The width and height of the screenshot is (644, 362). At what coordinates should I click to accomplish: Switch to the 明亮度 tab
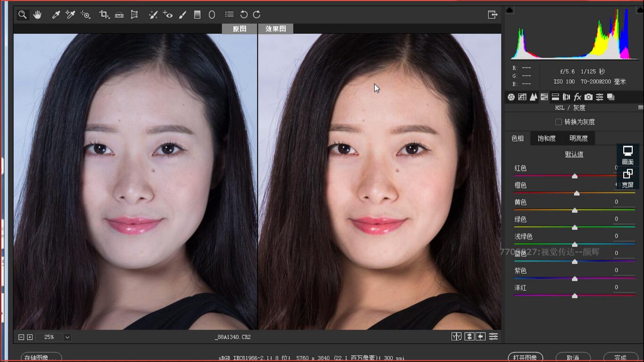coord(578,138)
